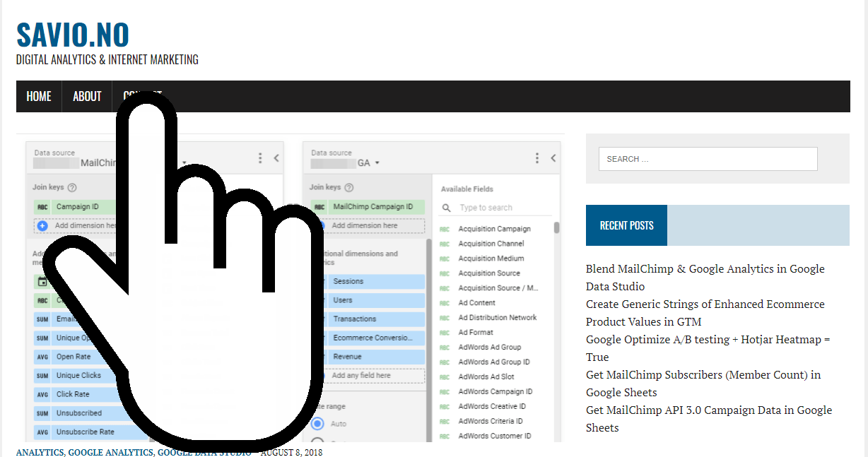This screenshot has height=457, width=868.
Task: Open post Google Optimize A/B testing + Hotjar
Action: [708, 348]
